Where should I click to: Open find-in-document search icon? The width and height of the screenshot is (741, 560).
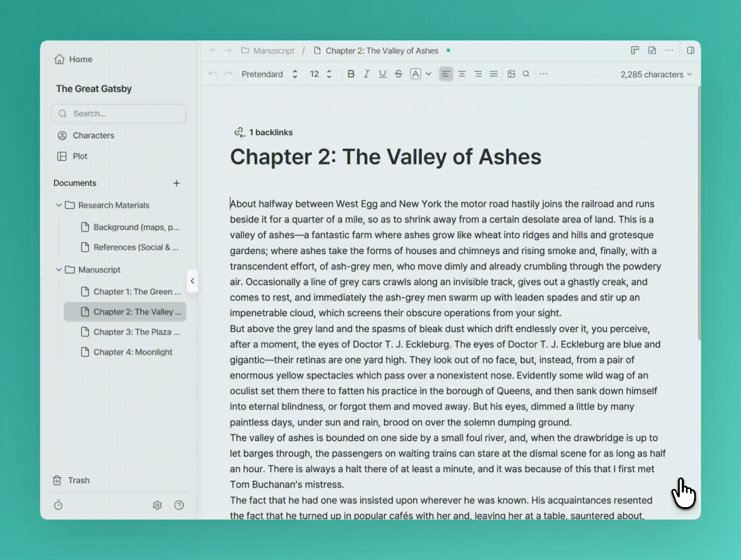coord(526,74)
